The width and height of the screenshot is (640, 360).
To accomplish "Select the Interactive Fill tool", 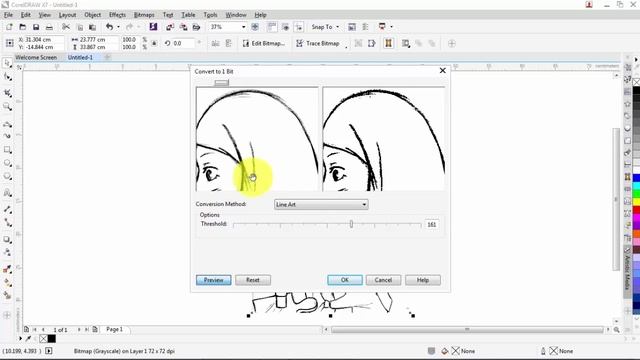I will (x=7, y=282).
